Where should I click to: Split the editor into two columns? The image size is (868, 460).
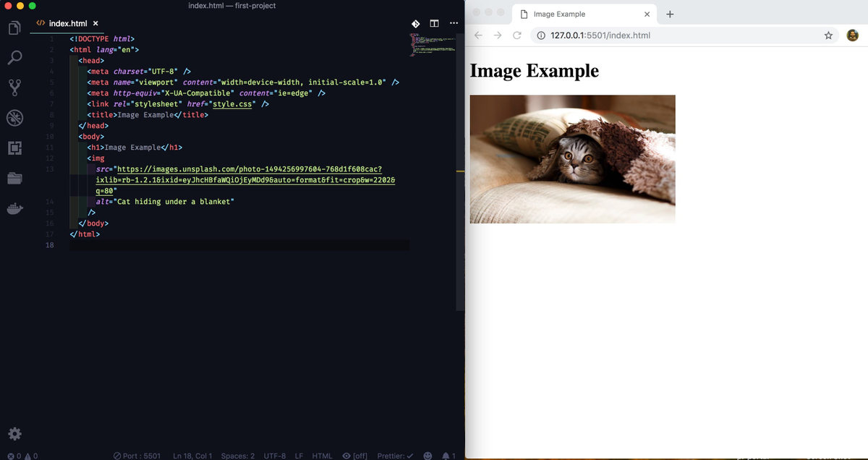click(x=433, y=23)
